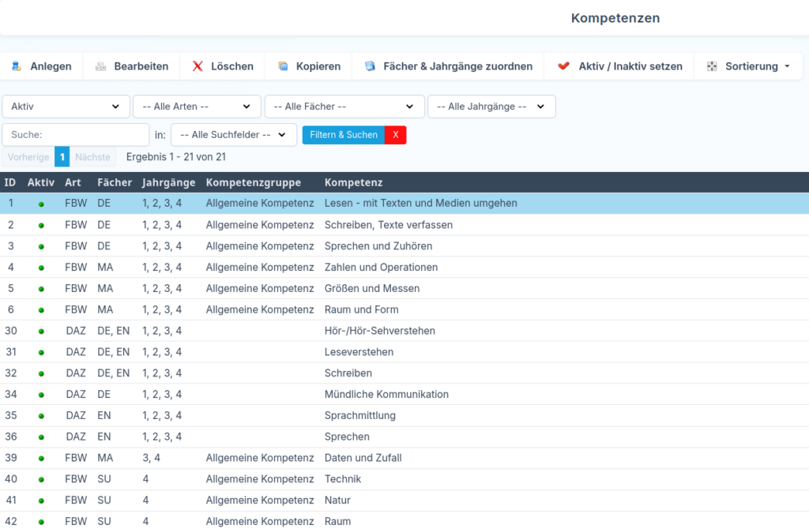Select the Daten und Zufall row
Screen dimensions: 809x532
pyautogui.click(x=363, y=458)
